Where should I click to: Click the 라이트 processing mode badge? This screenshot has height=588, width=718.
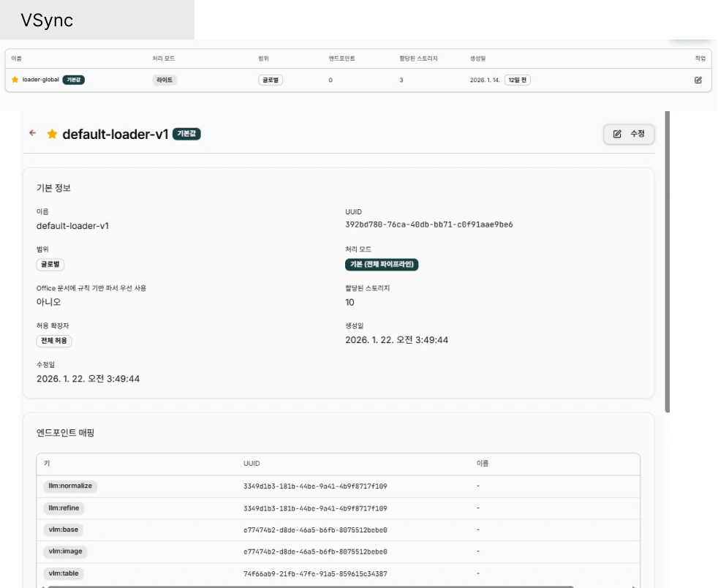click(x=165, y=80)
